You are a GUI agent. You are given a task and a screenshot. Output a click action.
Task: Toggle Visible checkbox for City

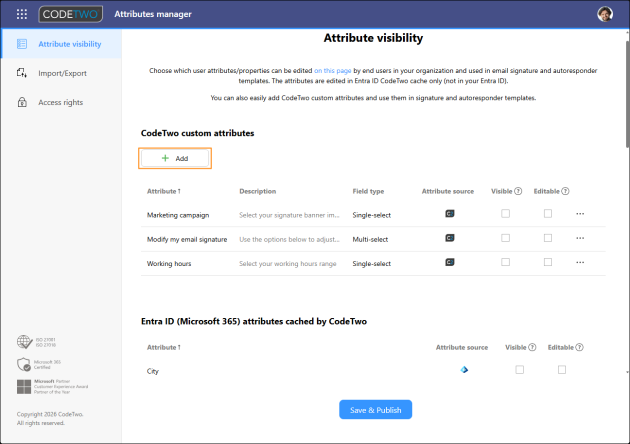[x=520, y=370]
